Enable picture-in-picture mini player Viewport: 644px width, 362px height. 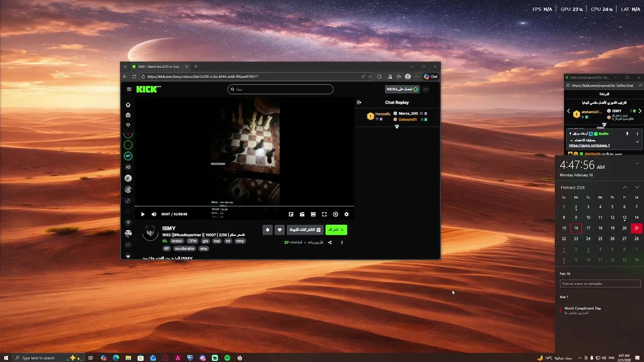tap(291, 214)
